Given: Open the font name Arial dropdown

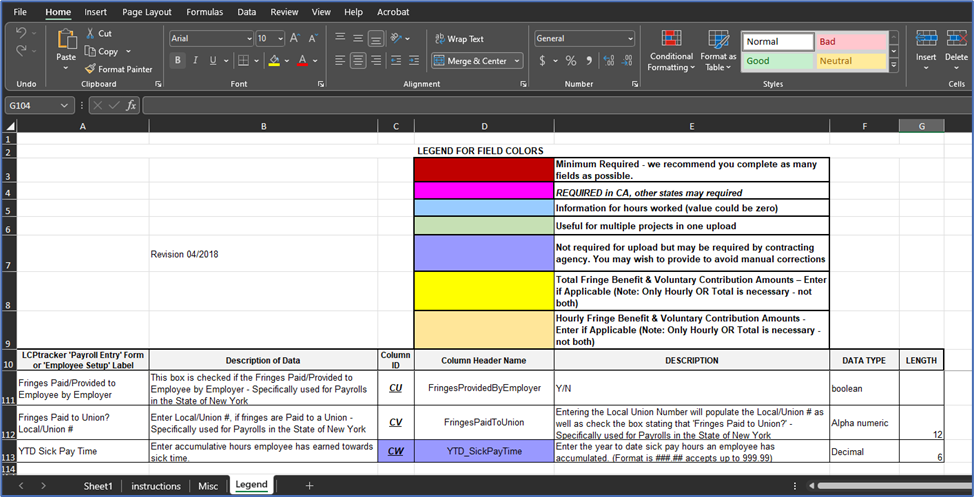Looking at the screenshot, I should [x=249, y=39].
